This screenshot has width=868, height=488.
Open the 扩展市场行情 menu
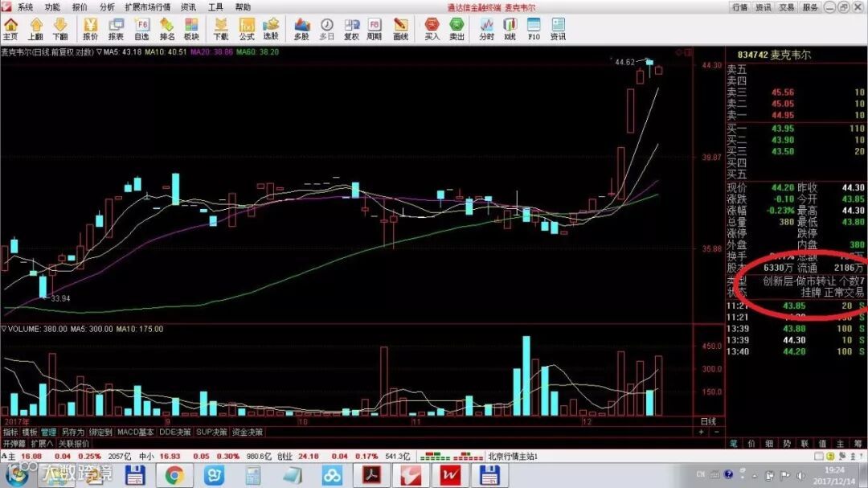point(147,7)
